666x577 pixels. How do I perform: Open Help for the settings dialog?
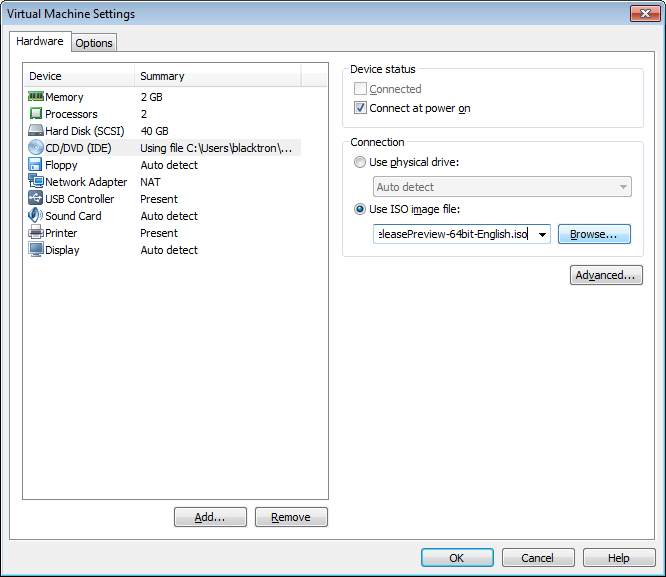[618, 557]
